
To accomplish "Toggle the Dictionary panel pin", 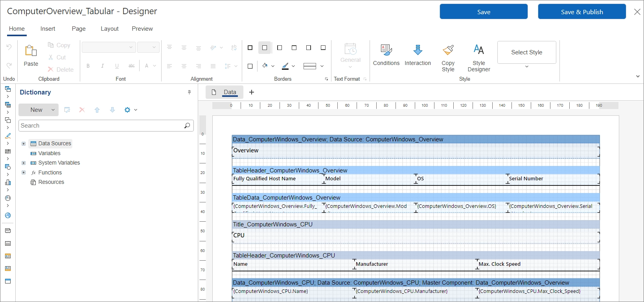I will (x=189, y=92).
